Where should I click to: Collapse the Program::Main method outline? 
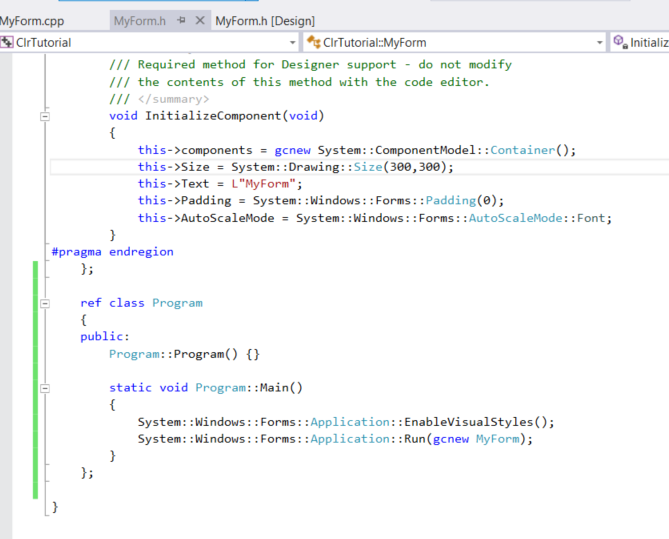click(44, 388)
